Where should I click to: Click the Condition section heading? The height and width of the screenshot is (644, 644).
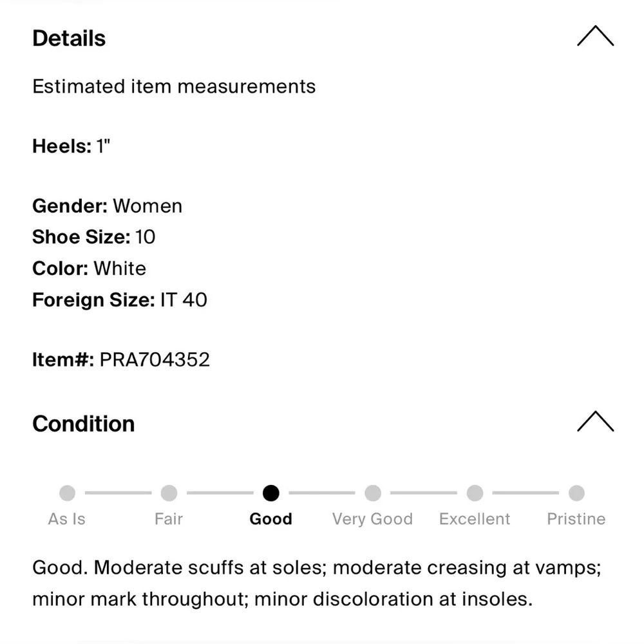84,424
